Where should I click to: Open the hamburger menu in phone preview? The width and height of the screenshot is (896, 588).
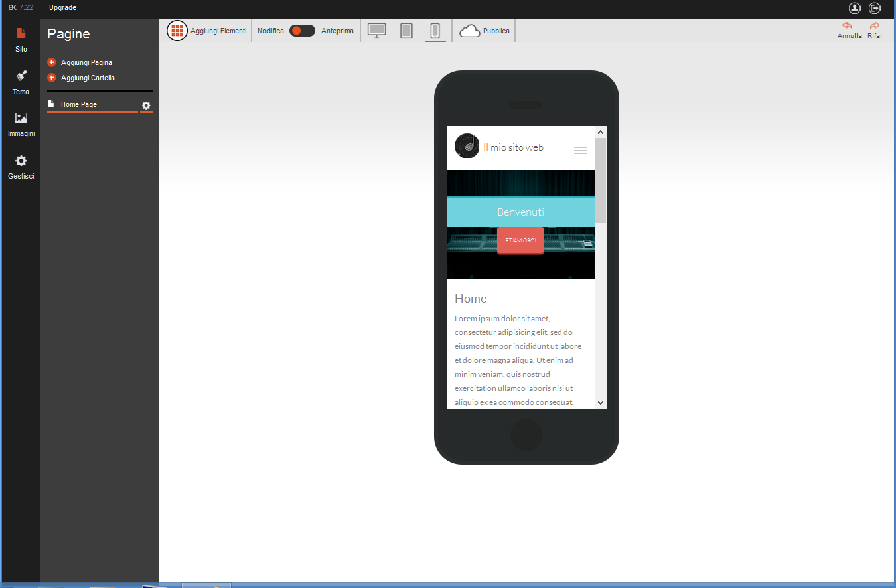(x=580, y=151)
